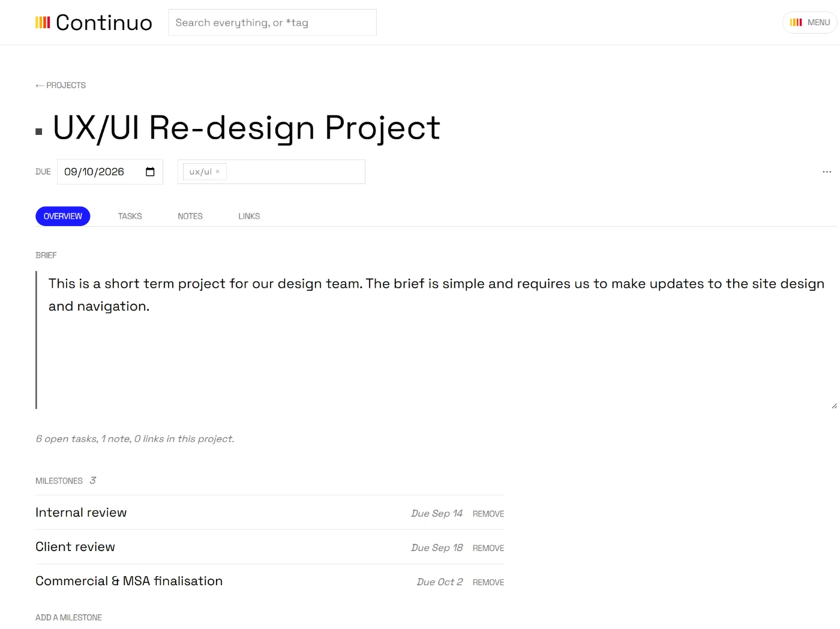
Task: Click Add a Milestone
Action: (68, 618)
